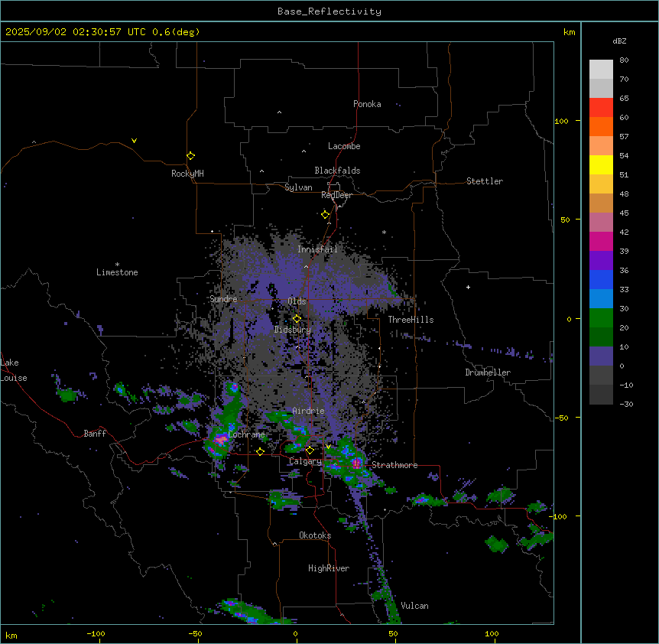659x644 pixels.
Task: Click the 80 value in dBZ legend
Action: pyautogui.click(x=624, y=60)
